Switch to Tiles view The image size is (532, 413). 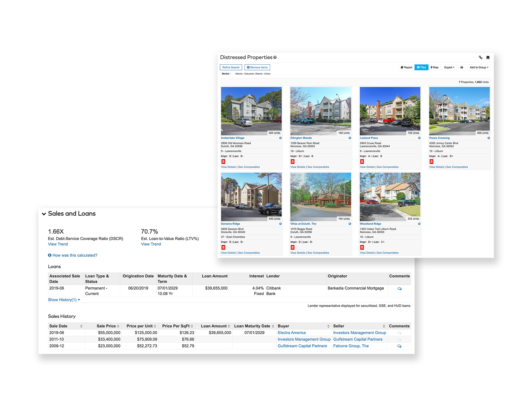[421, 68]
